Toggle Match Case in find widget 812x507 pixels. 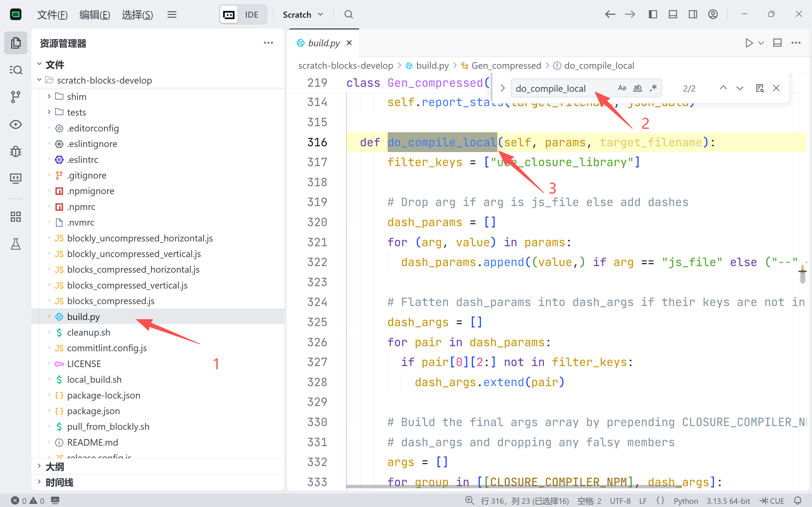[x=622, y=88]
